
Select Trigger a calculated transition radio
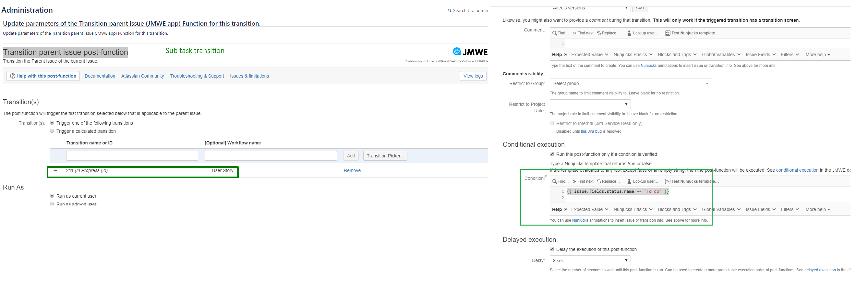(52, 131)
